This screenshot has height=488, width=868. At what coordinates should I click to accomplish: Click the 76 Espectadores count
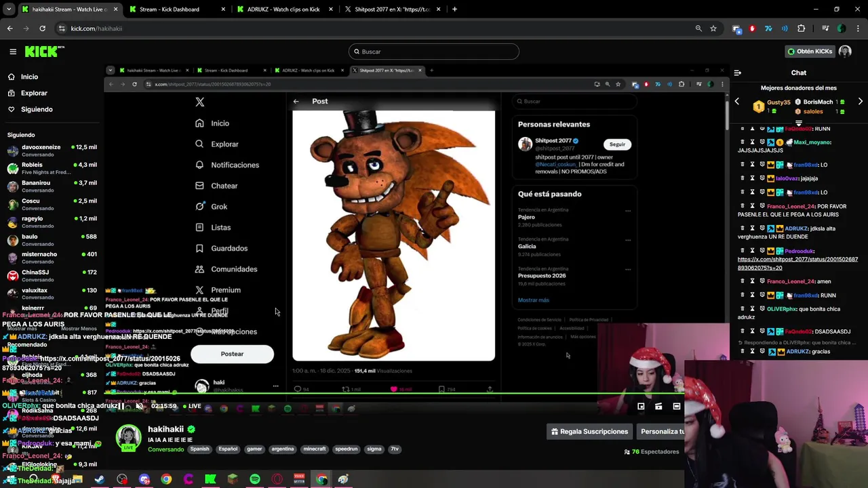tap(652, 451)
